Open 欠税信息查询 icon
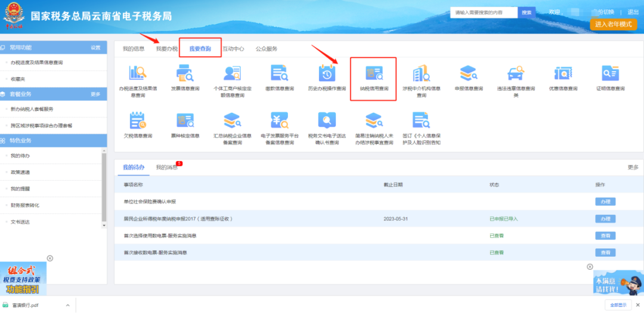This screenshot has height=314, width=644. coord(138,121)
